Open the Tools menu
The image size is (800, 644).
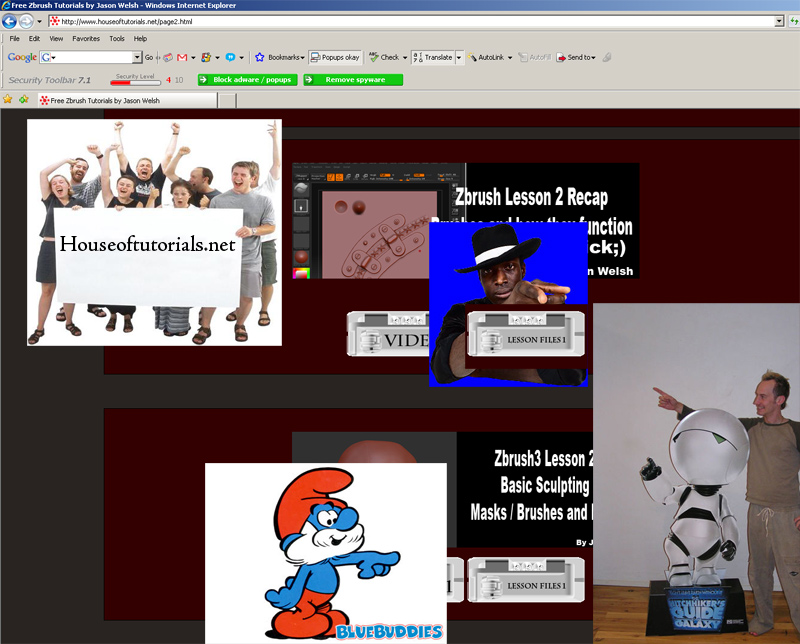pos(117,39)
